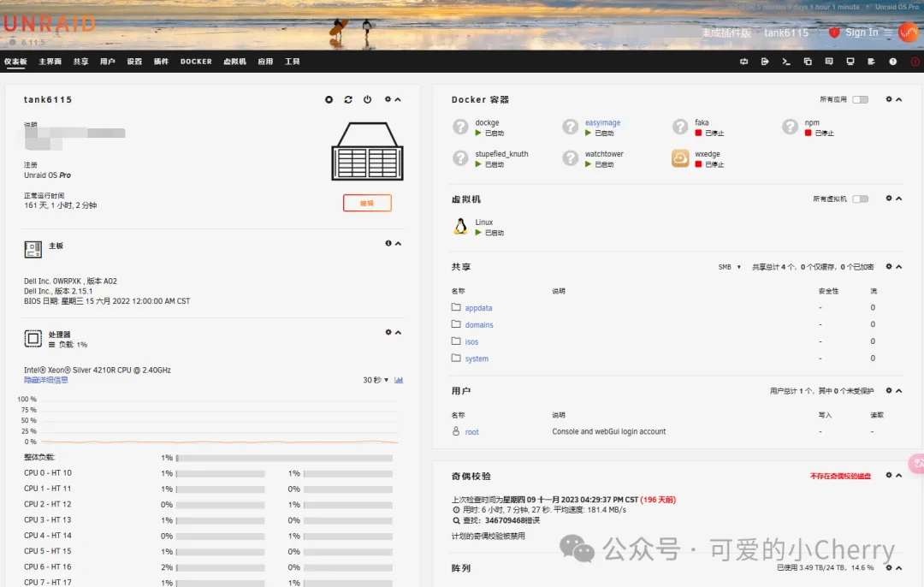924x587 pixels.
Task: Collapse the Docker 容器 panel
Action: coord(899,100)
